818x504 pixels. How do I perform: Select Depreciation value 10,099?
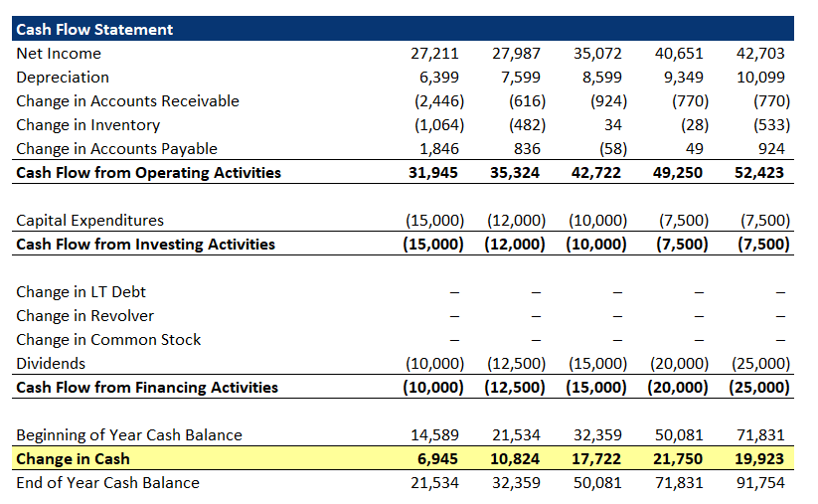(760, 78)
